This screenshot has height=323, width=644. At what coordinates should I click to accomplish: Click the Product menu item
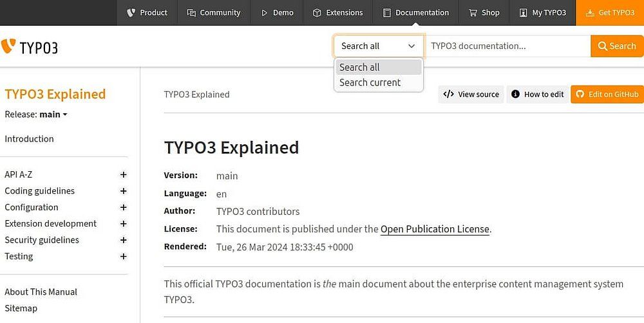coord(147,13)
